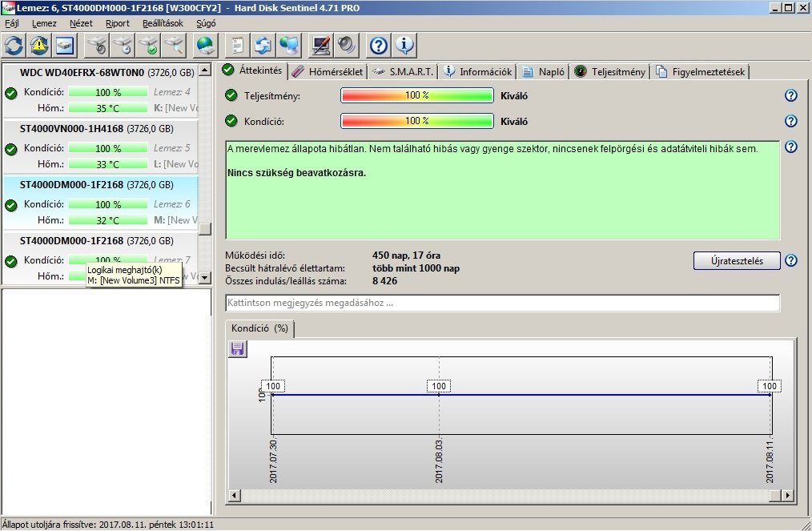
Task: Click the disk list scroll down arrow
Action: pyautogui.click(x=205, y=278)
